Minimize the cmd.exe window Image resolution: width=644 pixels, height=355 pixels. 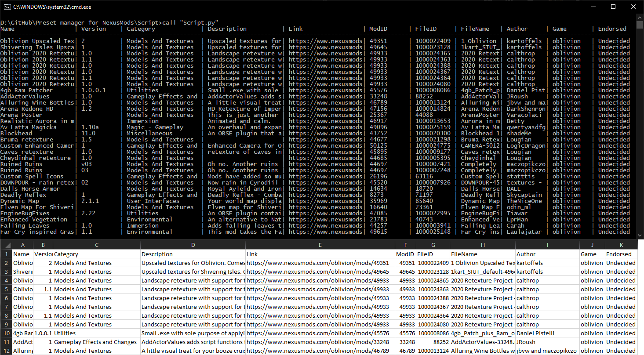tap(593, 7)
